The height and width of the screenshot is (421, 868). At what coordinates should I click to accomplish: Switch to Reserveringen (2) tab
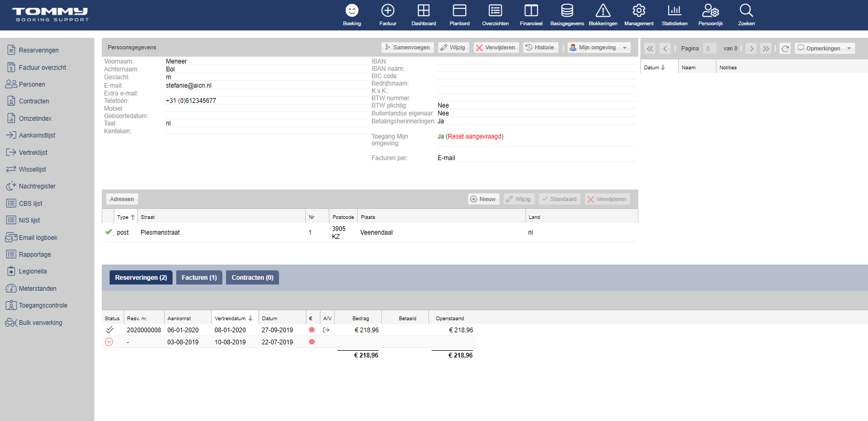click(x=141, y=278)
